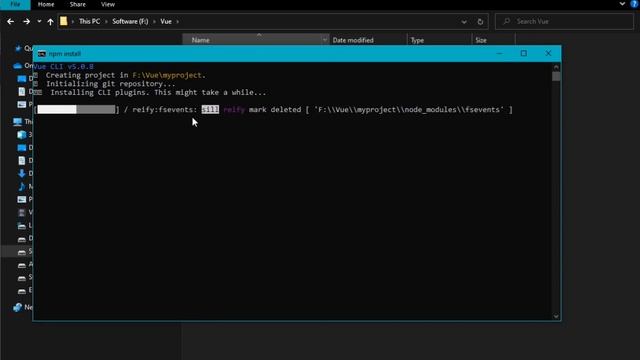Open Music note icon in sidebar
Viewport: 640px width, 360px height.
22,187
